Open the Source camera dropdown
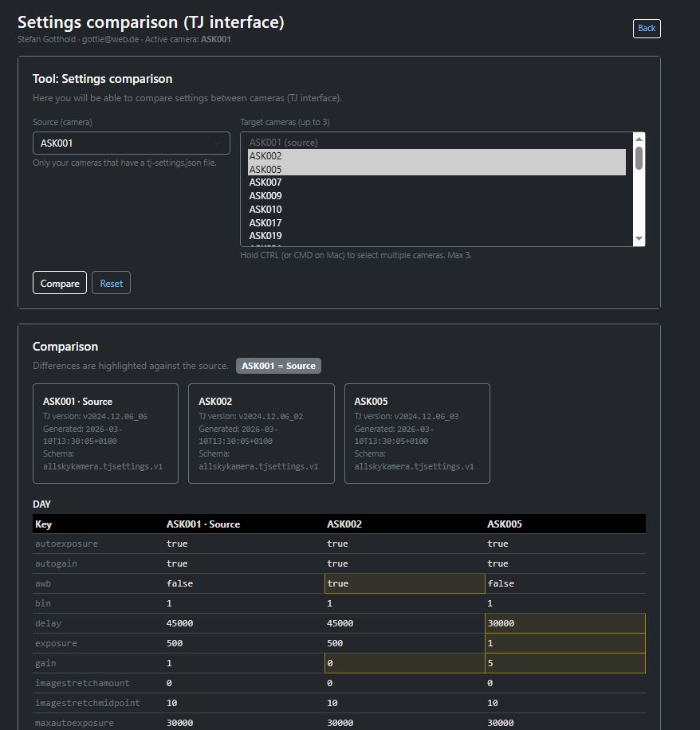The image size is (700, 730). tap(130, 143)
